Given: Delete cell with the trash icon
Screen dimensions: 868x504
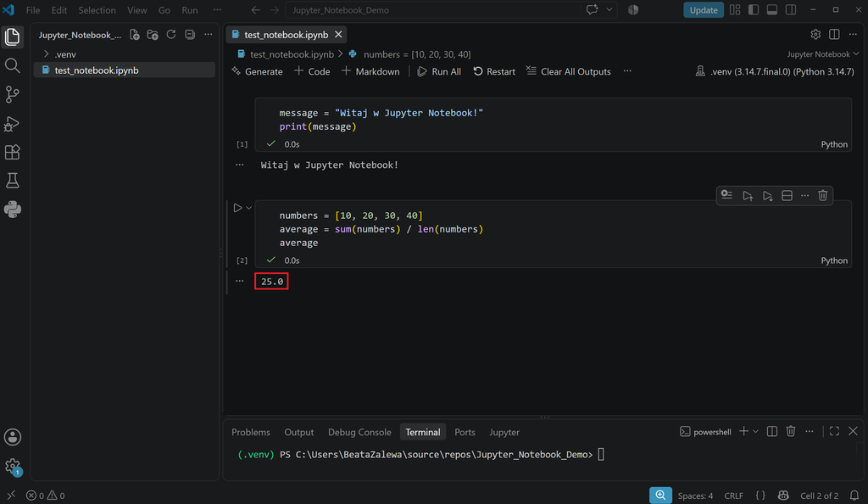Looking at the screenshot, I should pyautogui.click(x=822, y=195).
